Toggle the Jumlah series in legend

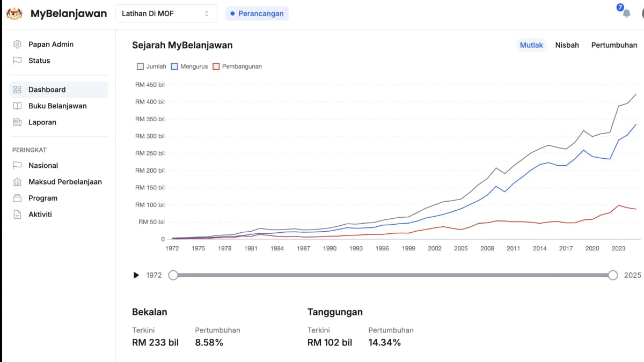[152, 67]
